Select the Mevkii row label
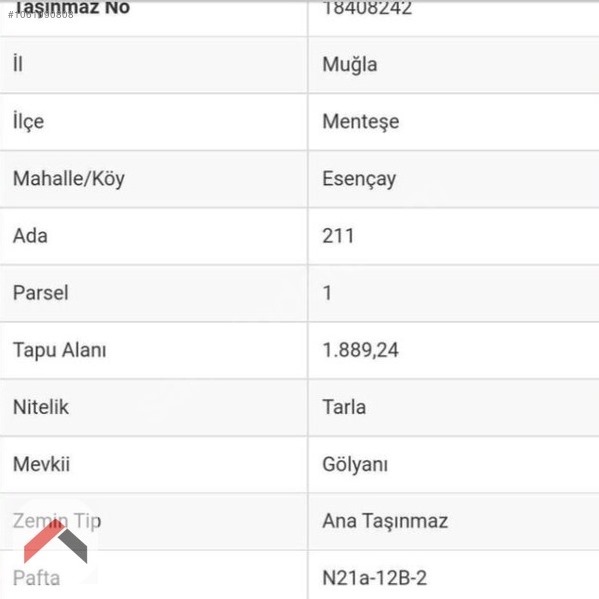 41,464
